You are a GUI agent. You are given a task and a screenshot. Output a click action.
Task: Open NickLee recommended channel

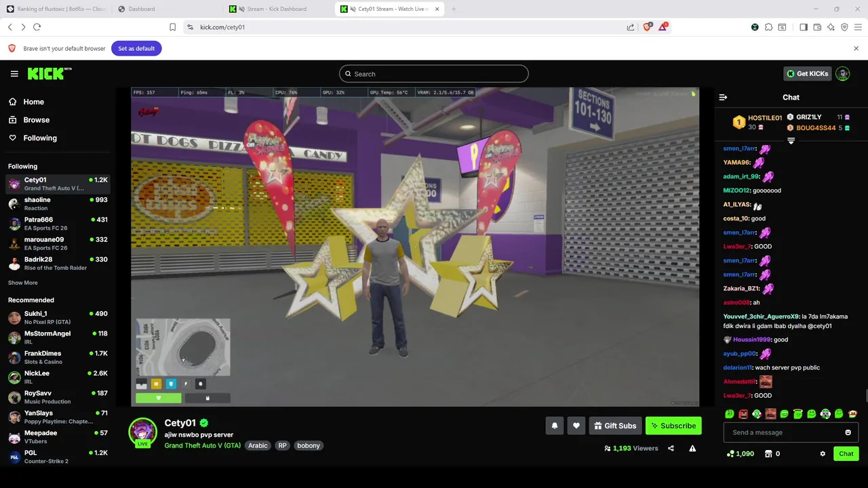pos(58,377)
